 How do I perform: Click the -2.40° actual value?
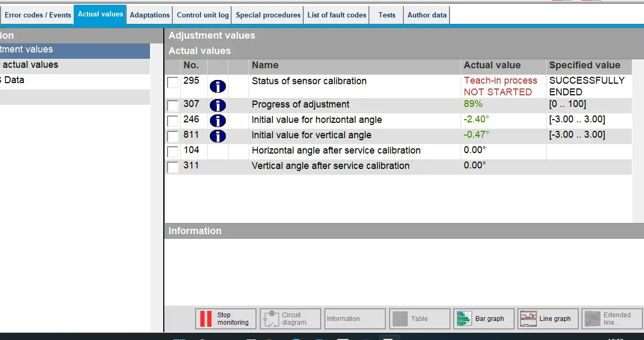click(x=477, y=119)
